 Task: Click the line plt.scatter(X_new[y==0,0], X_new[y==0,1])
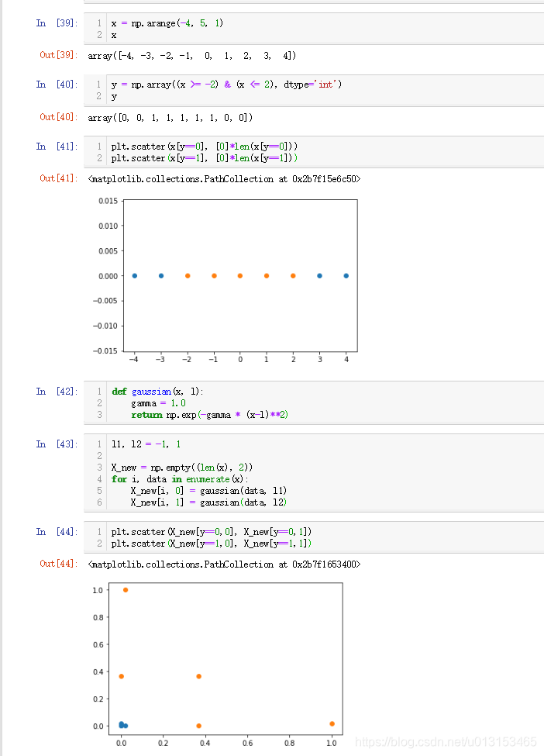[211, 532]
